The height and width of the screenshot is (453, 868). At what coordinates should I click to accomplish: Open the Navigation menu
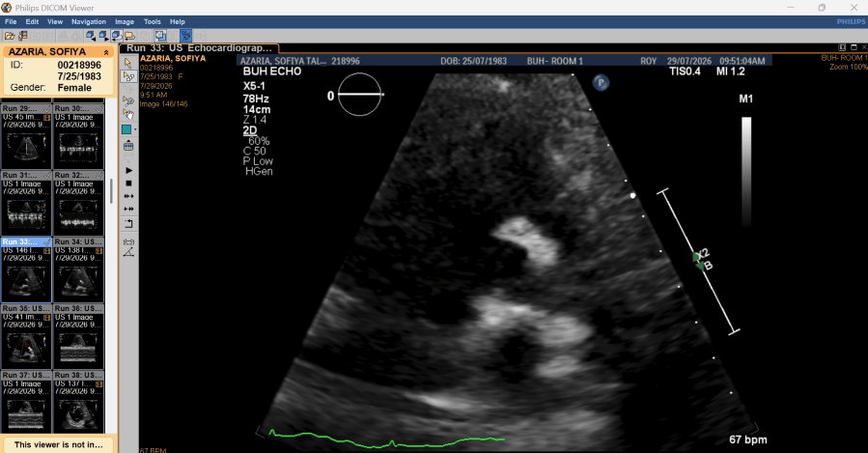(x=89, y=21)
